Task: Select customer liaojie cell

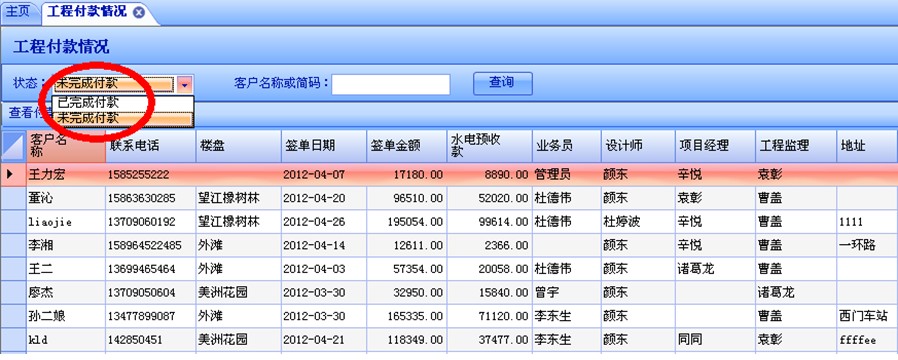Action: pyautogui.click(x=65, y=222)
